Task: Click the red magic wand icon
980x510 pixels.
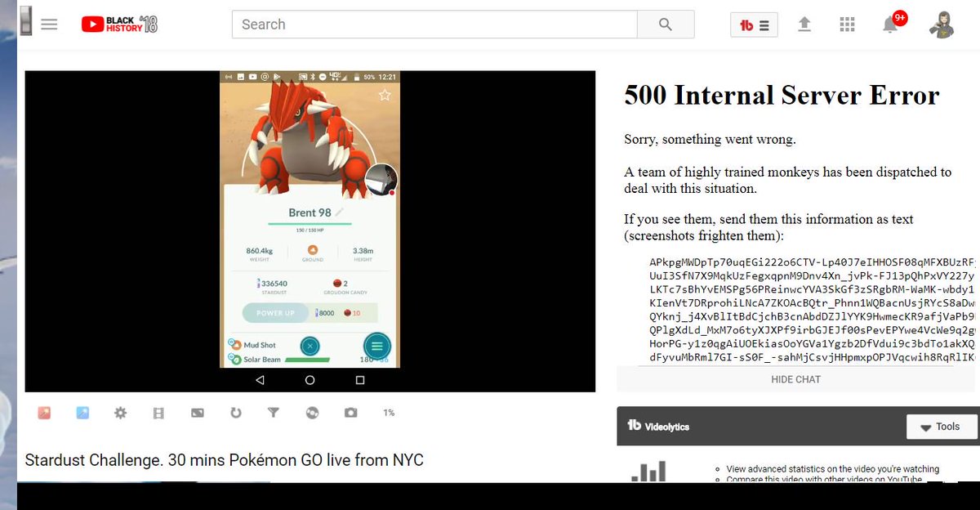Action: (44, 413)
